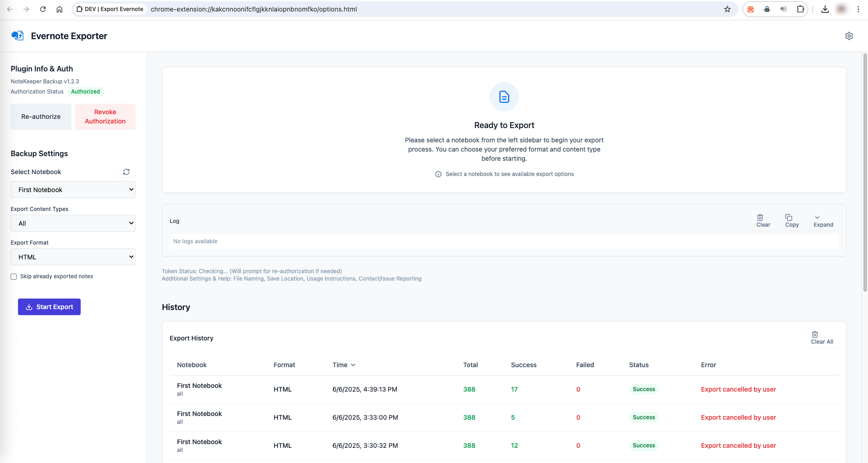Open the Usage Instructions link

[331, 278]
